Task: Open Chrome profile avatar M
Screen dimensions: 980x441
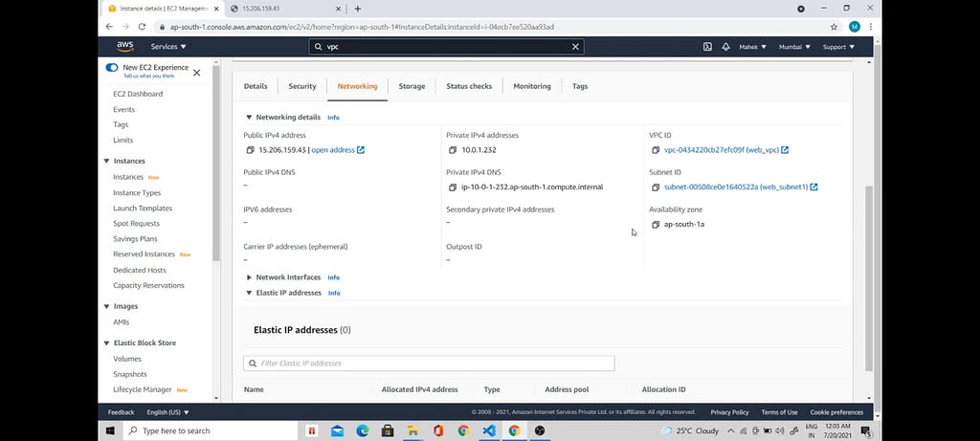Action: pos(855,27)
